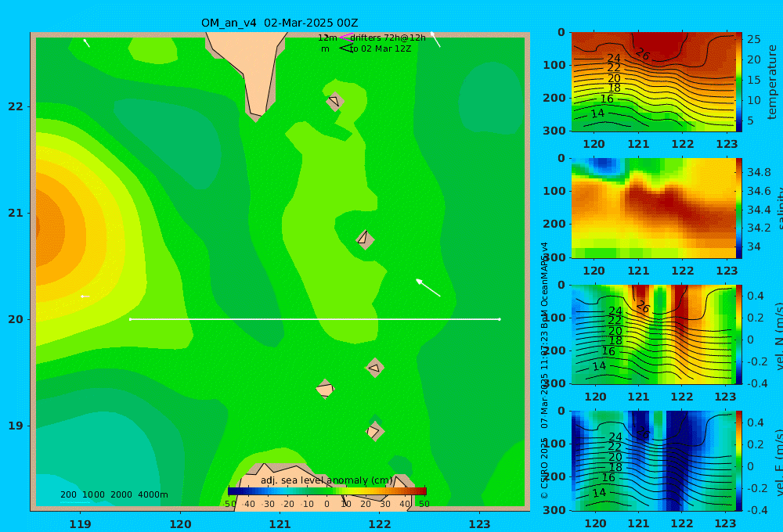Click the salinity panel colorbar
The width and height of the screenshot is (783, 532).
[x=739, y=208]
